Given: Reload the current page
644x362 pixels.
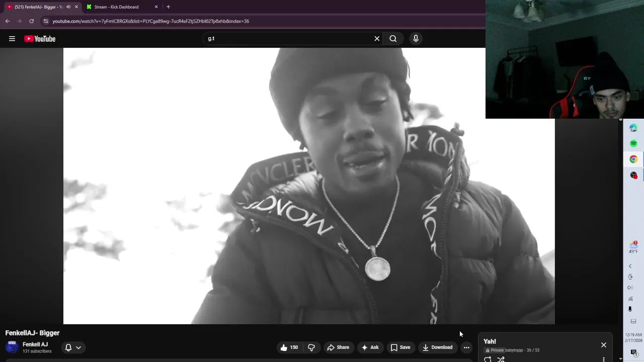Looking at the screenshot, I should 31,21.
